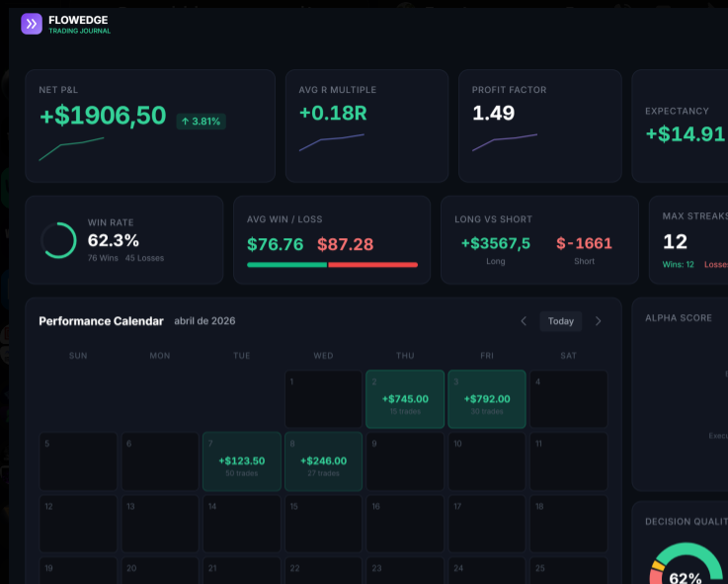Click the THU weekday column header
The height and width of the screenshot is (584, 728).
(405, 356)
